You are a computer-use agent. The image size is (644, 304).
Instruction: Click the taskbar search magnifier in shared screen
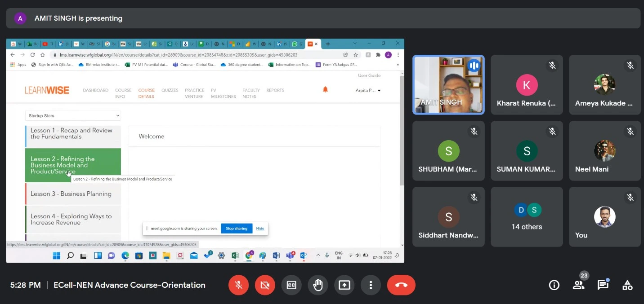[70, 256]
